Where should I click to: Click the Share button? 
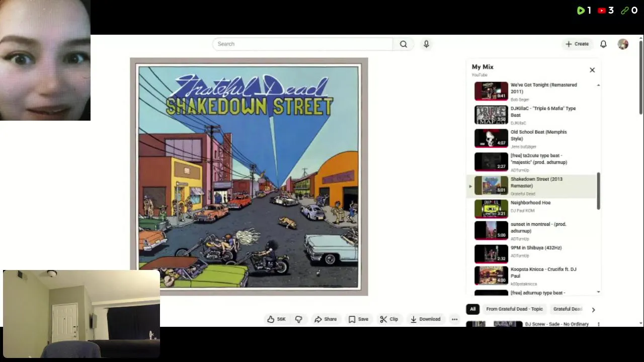pyautogui.click(x=326, y=319)
